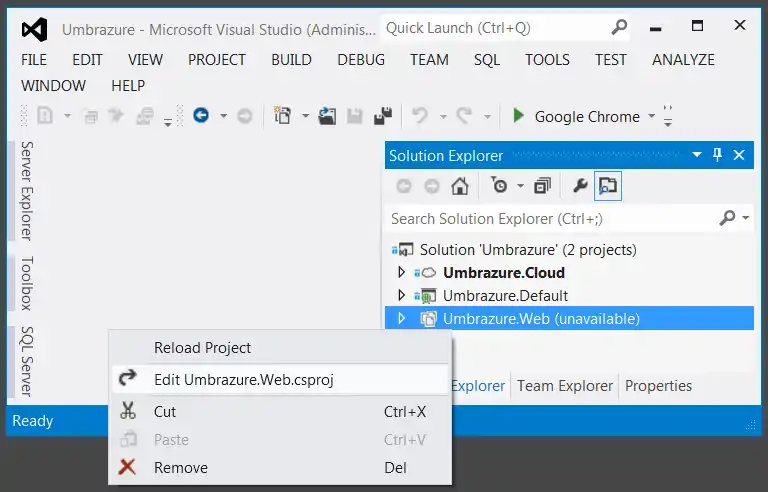Click the Navigate Forward grey arrow
The width and height of the screenshot is (768, 492).
click(244, 116)
